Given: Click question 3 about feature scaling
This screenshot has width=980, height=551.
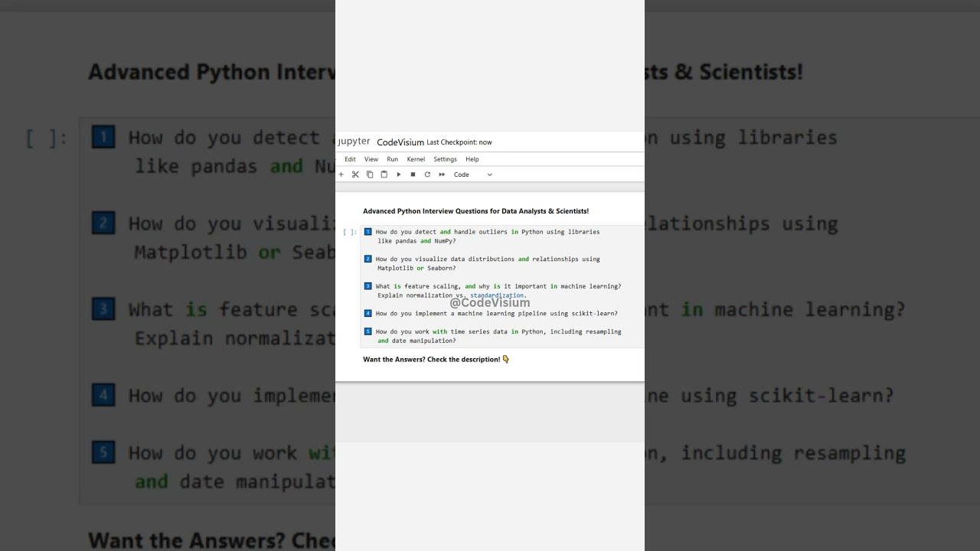Looking at the screenshot, I should (x=498, y=286).
